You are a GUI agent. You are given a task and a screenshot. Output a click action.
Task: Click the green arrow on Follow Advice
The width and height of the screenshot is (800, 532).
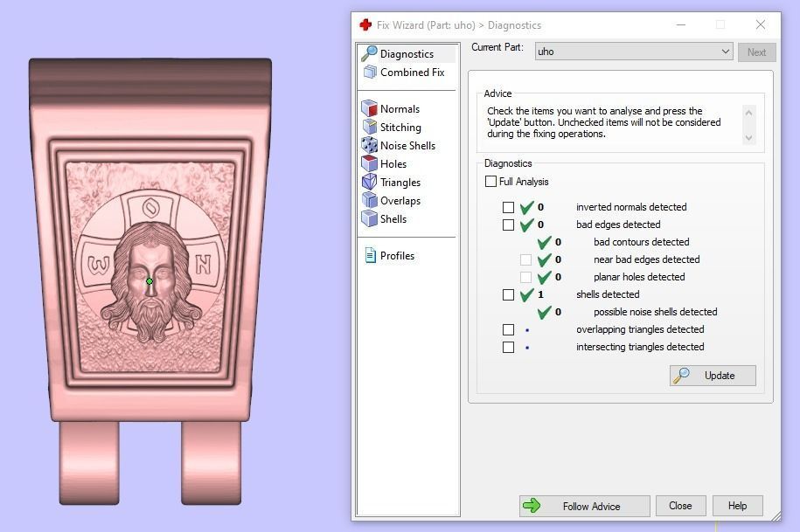pyautogui.click(x=532, y=506)
